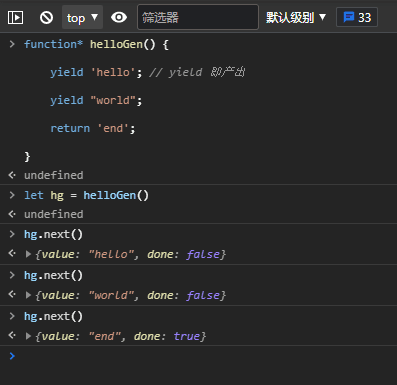
Task: Open the 默认级别 log level dropdown
Action: (296, 17)
